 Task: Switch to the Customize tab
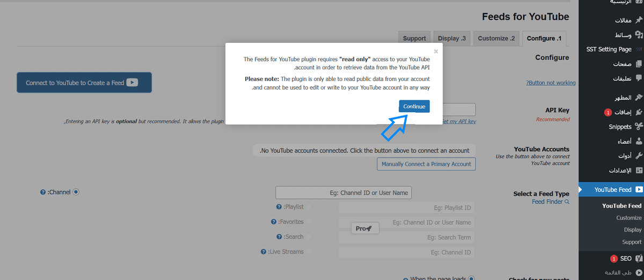(496, 38)
